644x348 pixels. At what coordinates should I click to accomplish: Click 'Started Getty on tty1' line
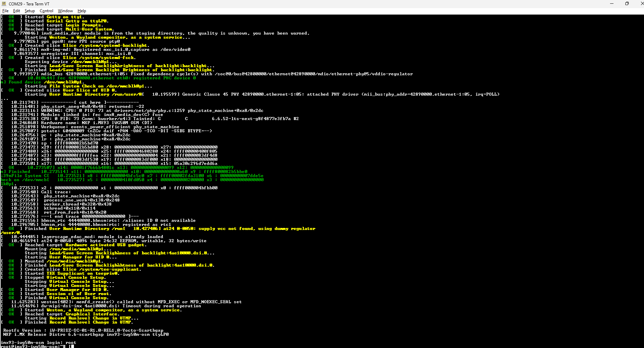(42, 17)
